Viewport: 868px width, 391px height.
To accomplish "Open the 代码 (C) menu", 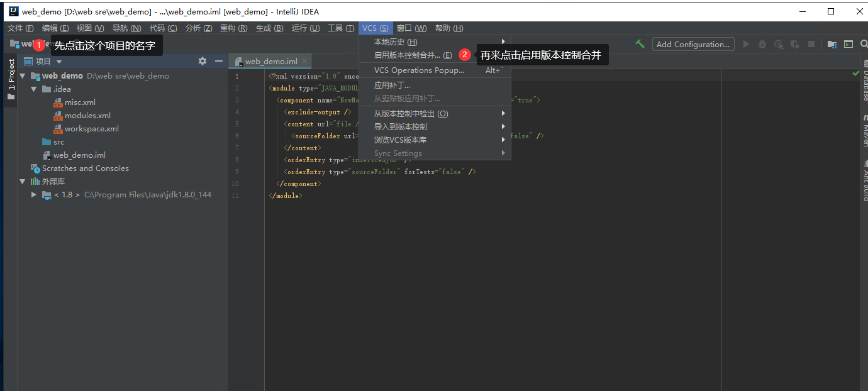I will [x=163, y=28].
